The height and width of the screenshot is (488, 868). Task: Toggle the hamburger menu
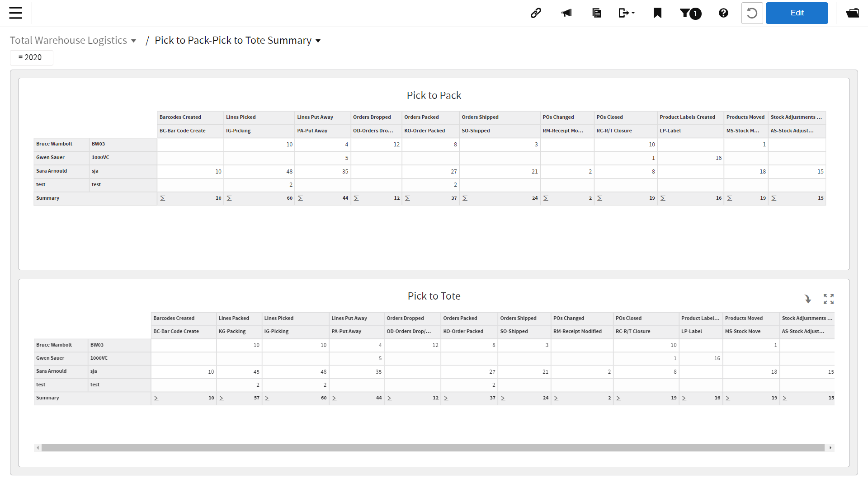[x=15, y=13]
